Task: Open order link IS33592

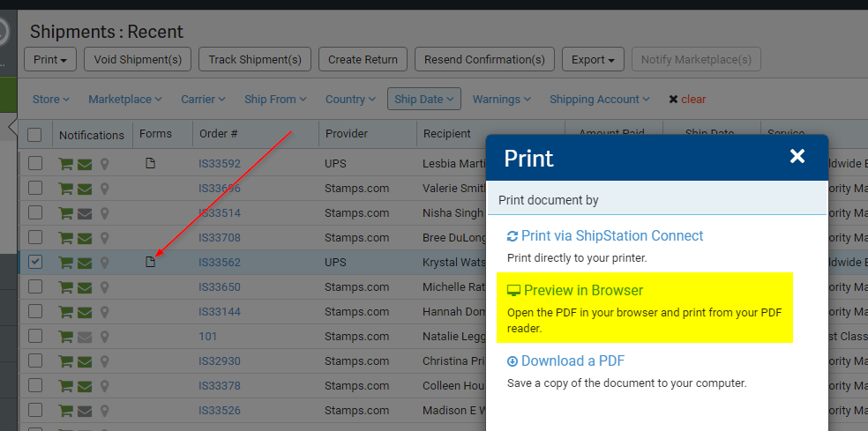Action: (x=220, y=164)
